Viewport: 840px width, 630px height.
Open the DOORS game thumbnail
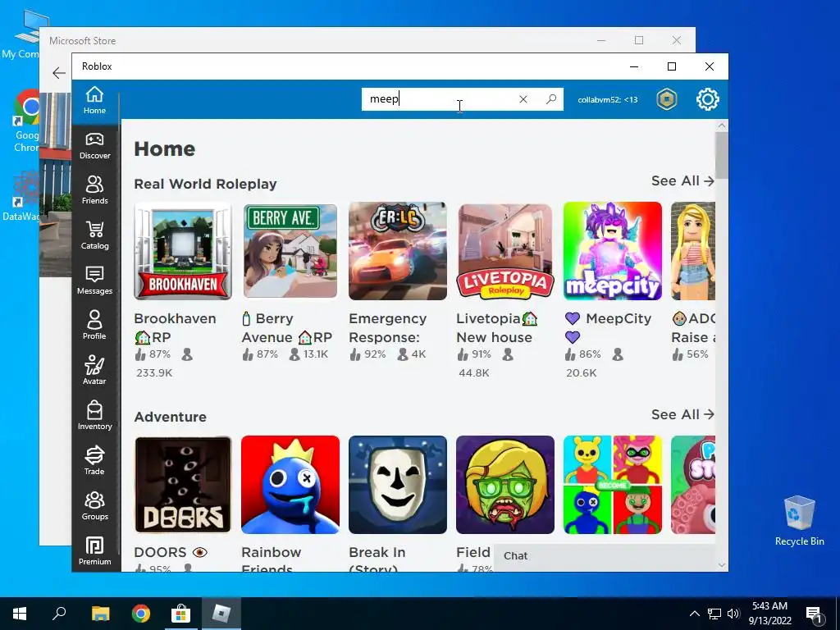pyautogui.click(x=183, y=485)
